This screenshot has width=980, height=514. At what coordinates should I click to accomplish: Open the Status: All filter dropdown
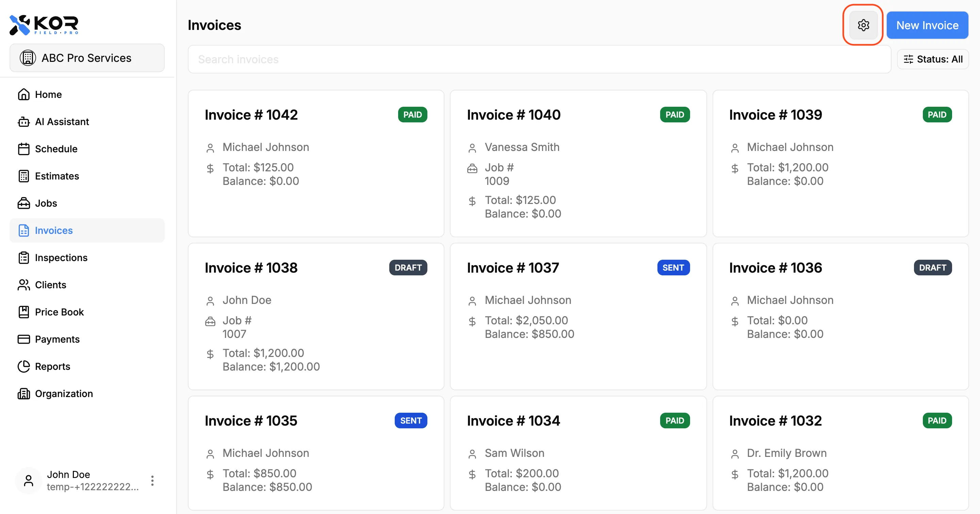pos(932,59)
